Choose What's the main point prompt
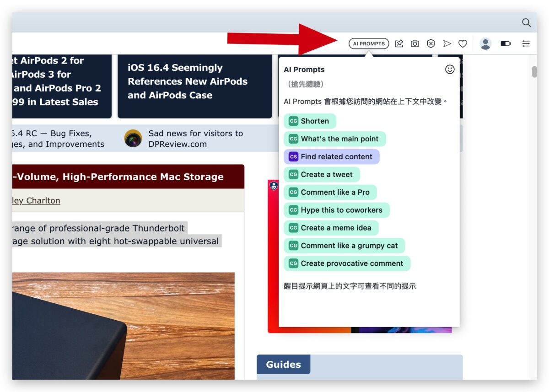Image resolution: width=549 pixels, height=392 pixels. (x=335, y=139)
